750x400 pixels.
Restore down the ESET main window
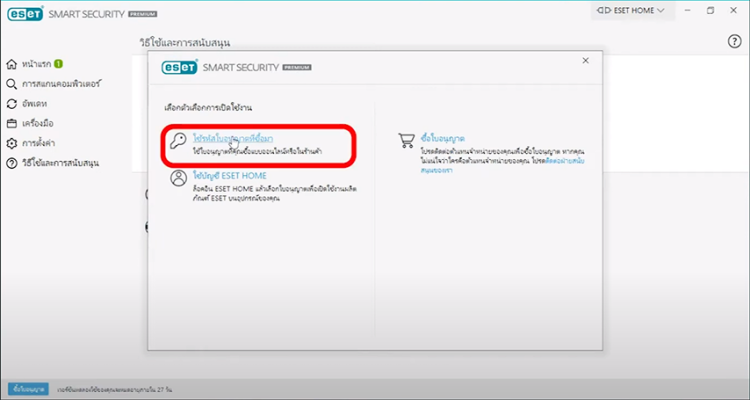711,10
